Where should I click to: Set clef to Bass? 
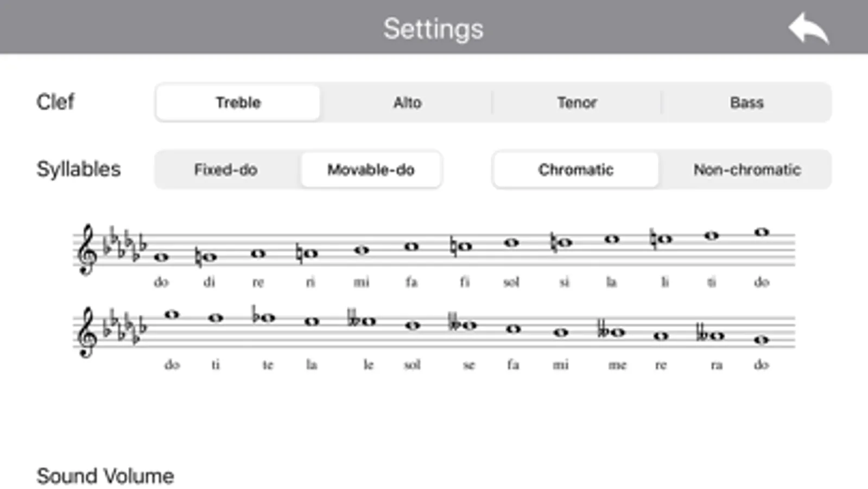[x=746, y=103]
